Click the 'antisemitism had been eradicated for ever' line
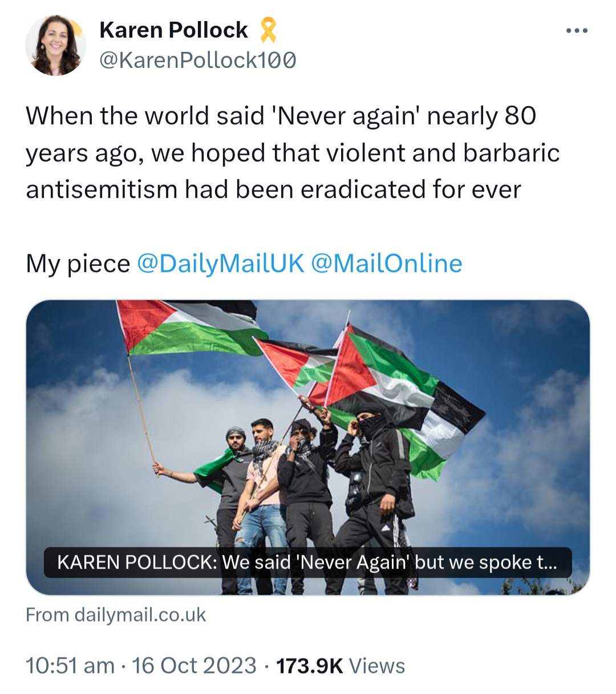Screen dimensions: 616x694 pos(273,189)
